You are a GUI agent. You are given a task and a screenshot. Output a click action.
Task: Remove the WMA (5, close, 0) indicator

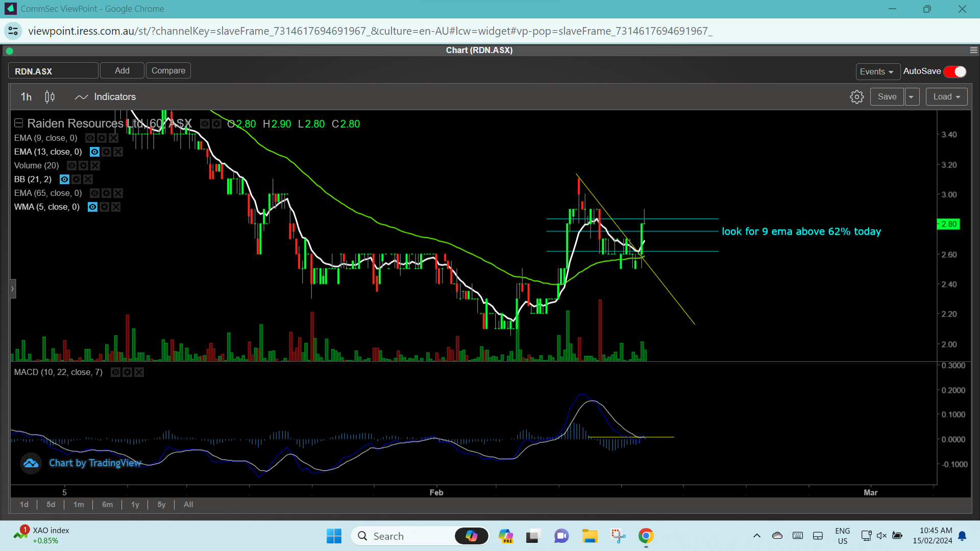(116, 207)
